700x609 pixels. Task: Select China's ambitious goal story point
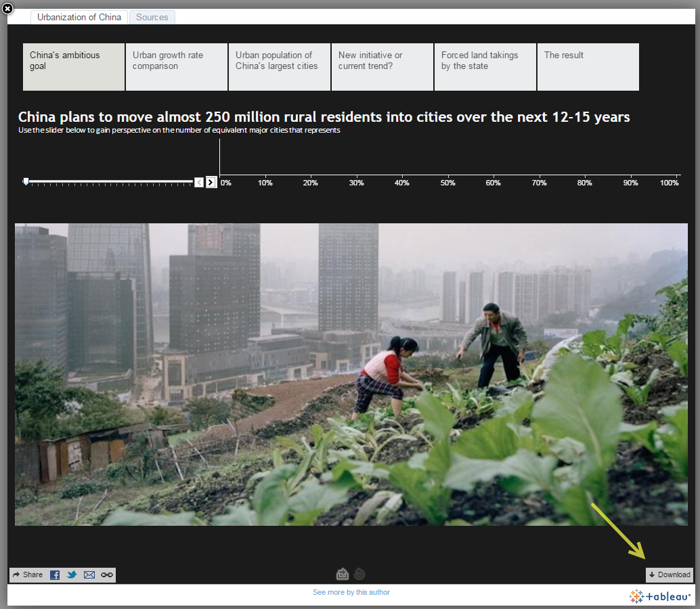(74, 67)
